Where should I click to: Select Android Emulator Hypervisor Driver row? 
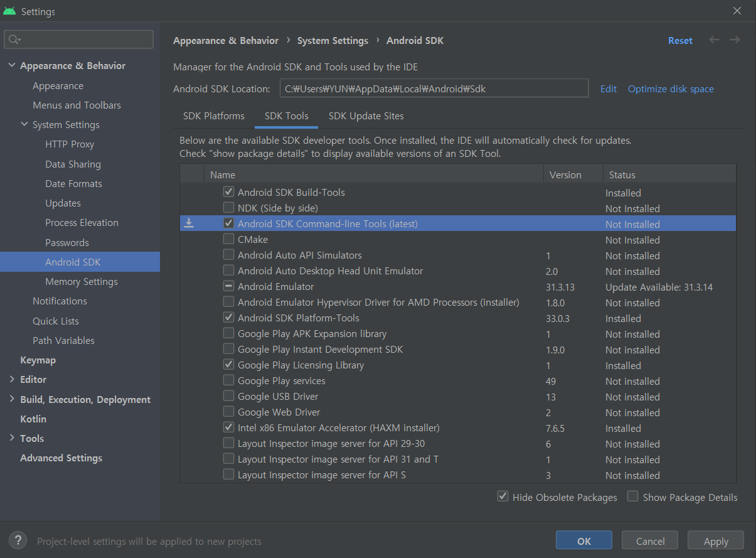(x=458, y=303)
